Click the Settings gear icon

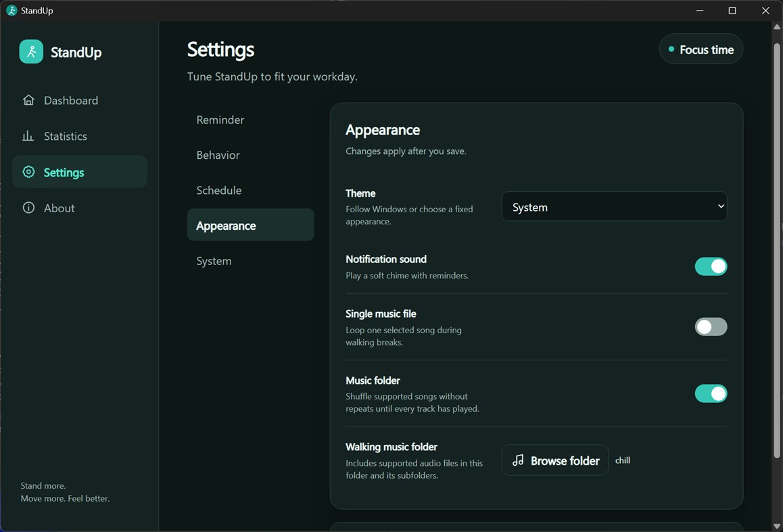tap(28, 172)
